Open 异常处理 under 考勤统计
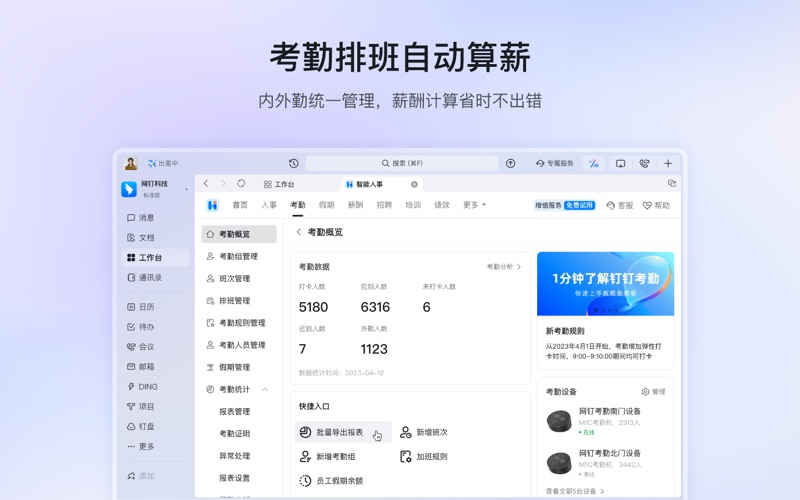Image resolution: width=800 pixels, height=500 pixels. pos(235,456)
